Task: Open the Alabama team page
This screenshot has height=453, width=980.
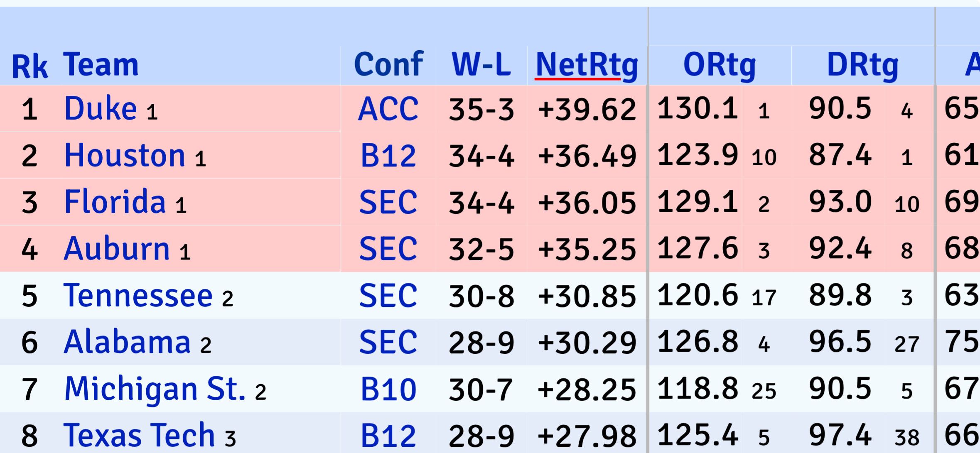Action: (127, 343)
